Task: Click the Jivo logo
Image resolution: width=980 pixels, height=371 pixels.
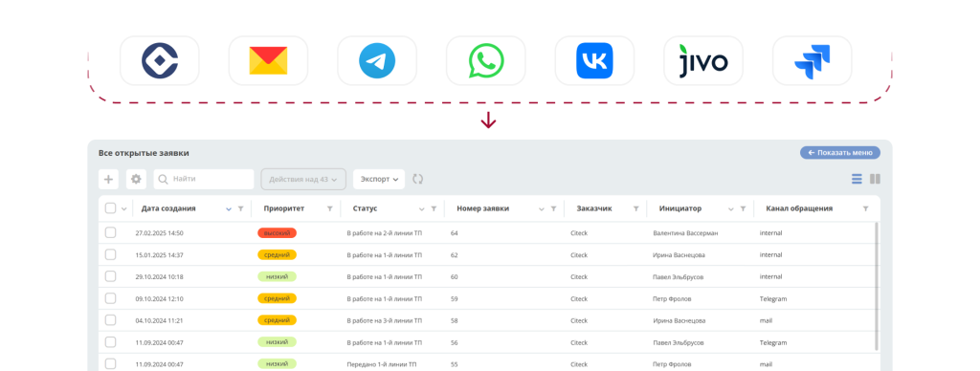Action: click(x=703, y=61)
